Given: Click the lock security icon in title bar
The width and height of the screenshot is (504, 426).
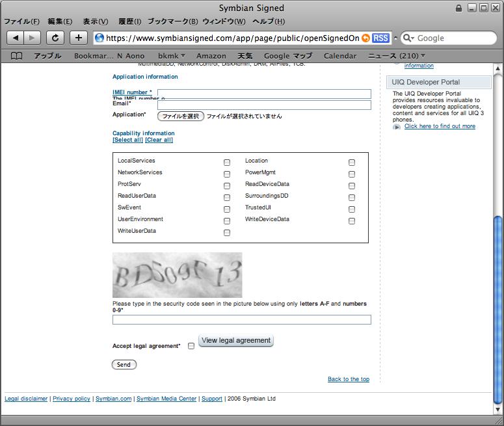Looking at the screenshot, I should [x=458, y=8].
